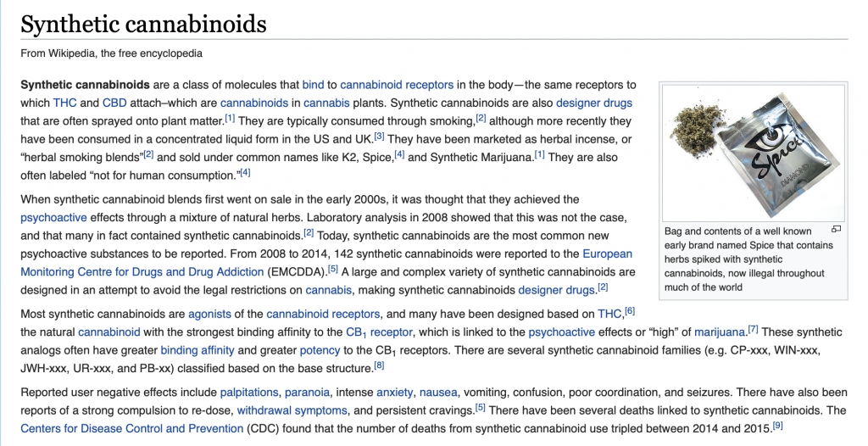
Task: Open citation [8] after 'base structure'
Action: click(x=379, y=365)
